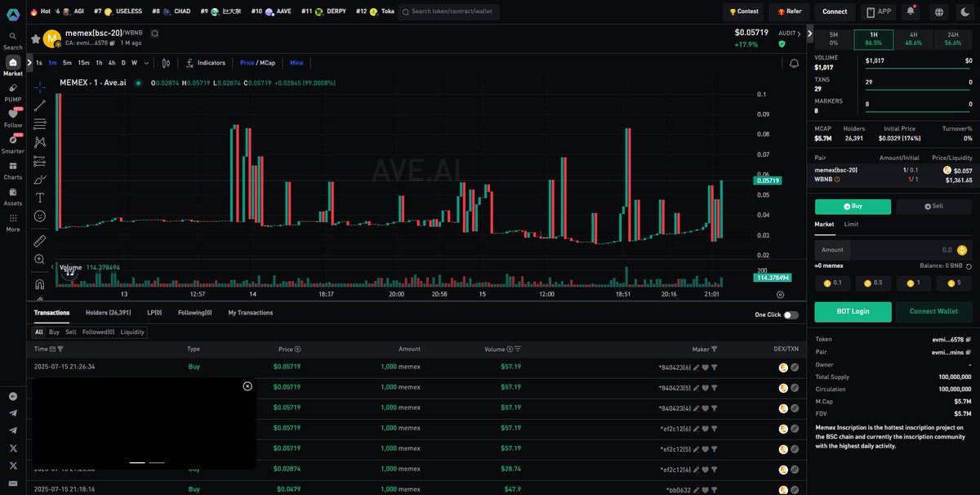
Task: Open the More menu in sidebar
Action: 13,223
